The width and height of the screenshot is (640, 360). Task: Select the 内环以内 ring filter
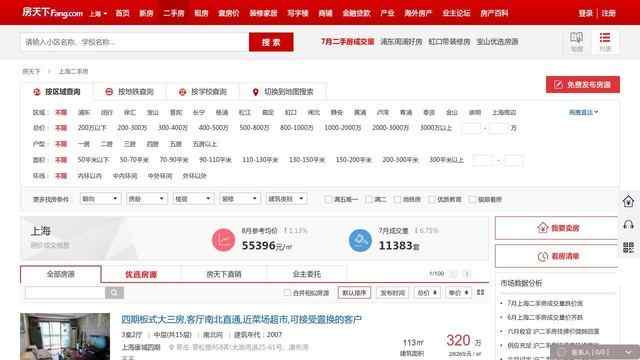(89, 176)
